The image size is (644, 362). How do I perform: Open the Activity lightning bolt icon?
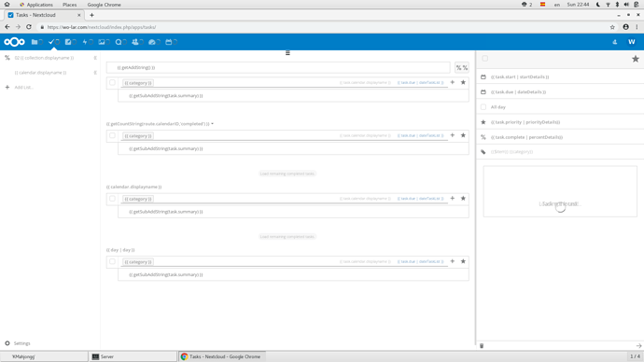tap(85, 42)
